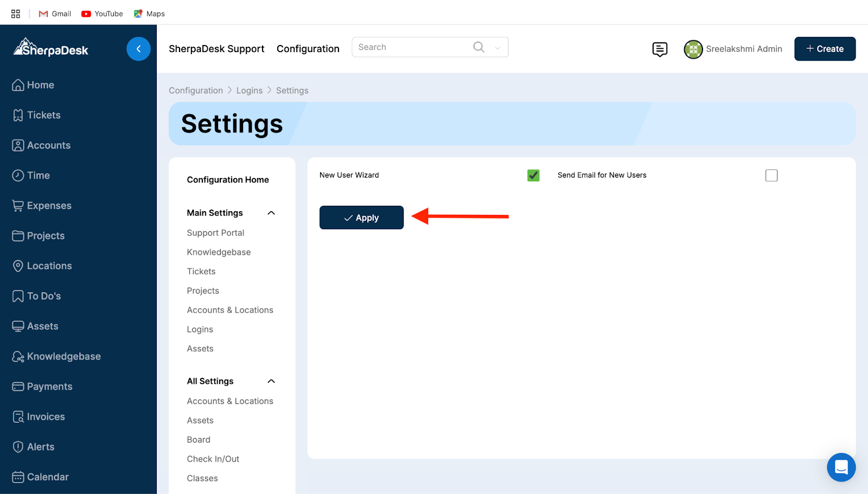Open the messages chat icon in header

click(660, 49)
